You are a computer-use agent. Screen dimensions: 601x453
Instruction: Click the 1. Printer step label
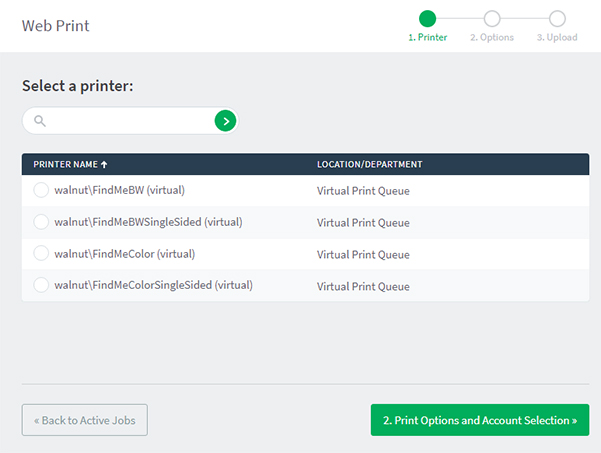click(x=427, y=38)
